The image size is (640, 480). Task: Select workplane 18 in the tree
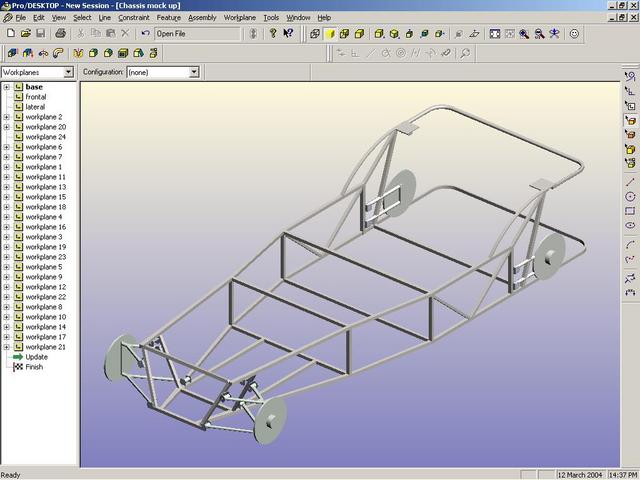click(x=45, y=207)
